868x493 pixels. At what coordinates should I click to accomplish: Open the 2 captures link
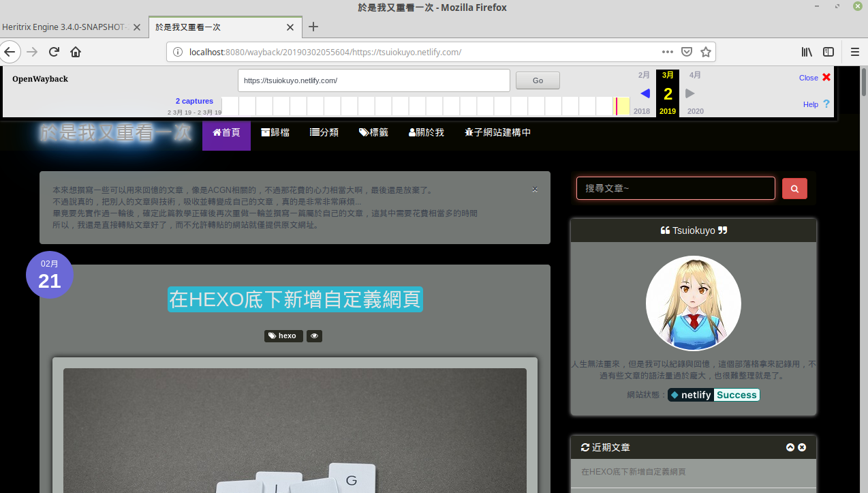[x=194, y=101]
